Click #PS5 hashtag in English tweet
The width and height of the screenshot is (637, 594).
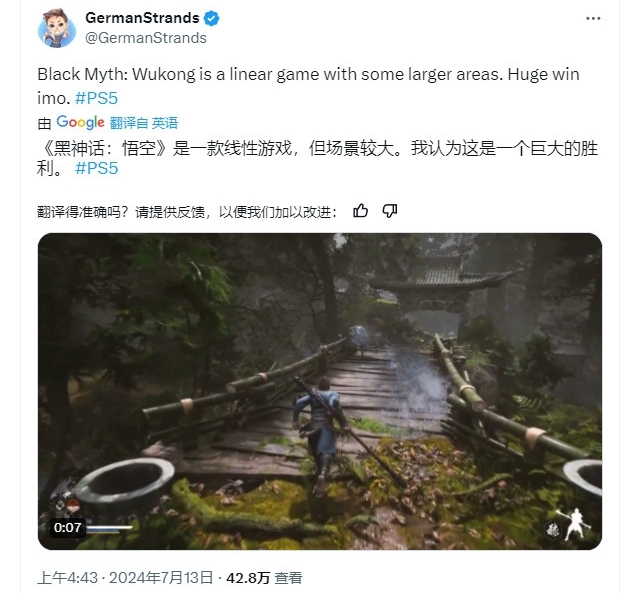click(96, 98)
